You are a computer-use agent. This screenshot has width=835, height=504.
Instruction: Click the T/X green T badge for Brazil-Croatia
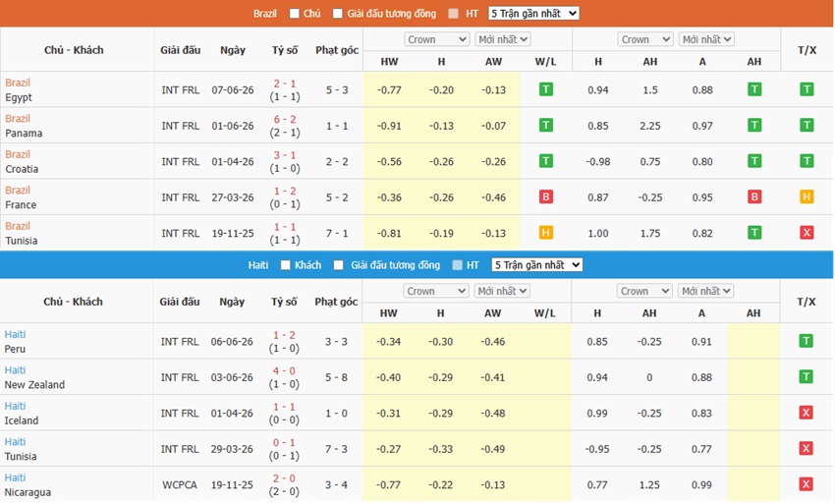(x=807, y=161)
